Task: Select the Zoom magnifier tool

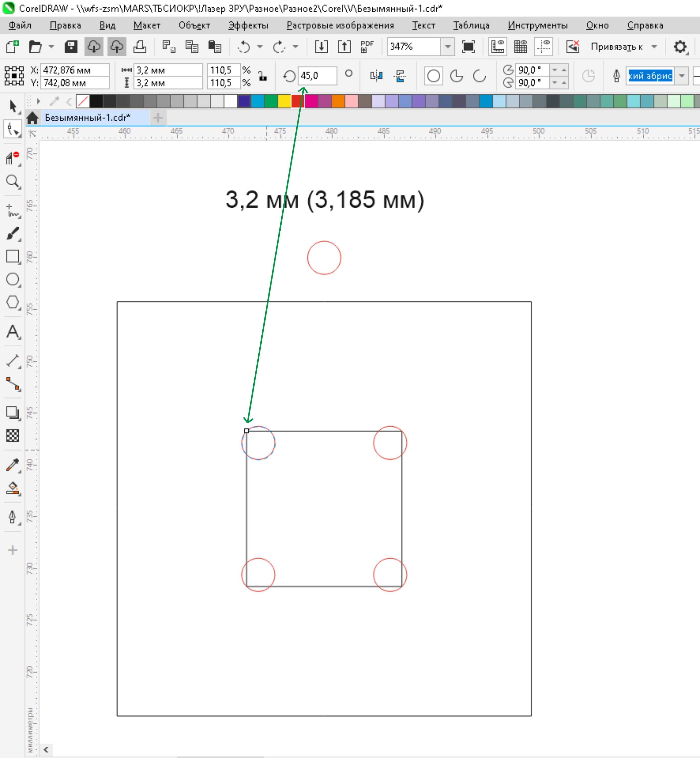Action: pos(12,182)
